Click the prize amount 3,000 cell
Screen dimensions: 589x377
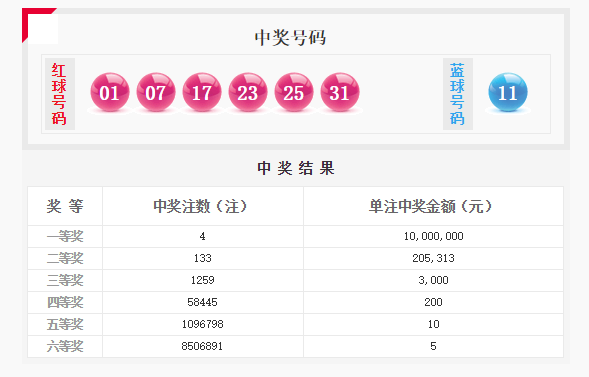click(x=433, y=280)
